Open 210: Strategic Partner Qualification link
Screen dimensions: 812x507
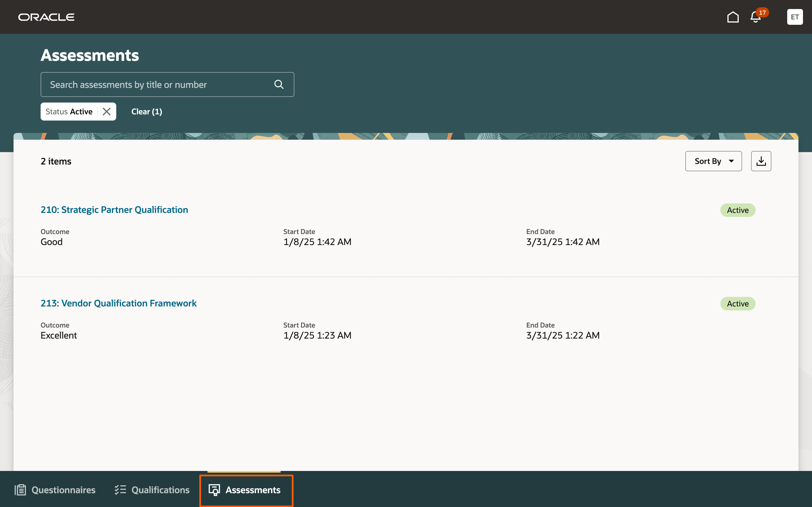point(114,210)
